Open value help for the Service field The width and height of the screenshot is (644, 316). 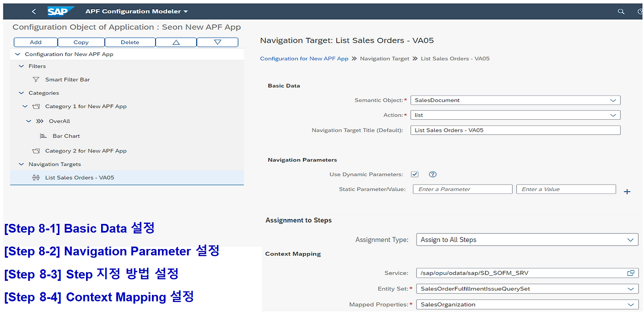[630, 273]
